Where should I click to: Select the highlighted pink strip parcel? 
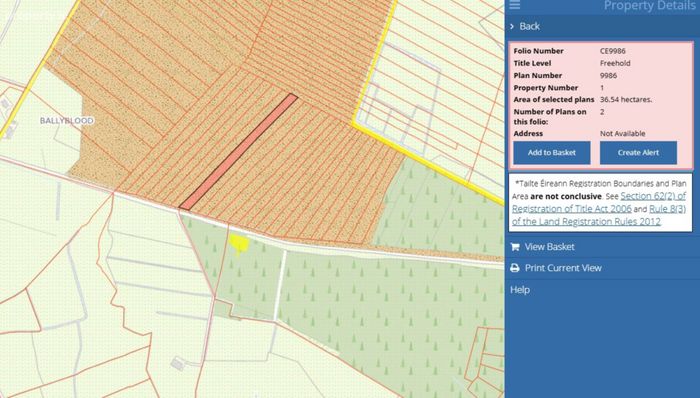point(238,152)
